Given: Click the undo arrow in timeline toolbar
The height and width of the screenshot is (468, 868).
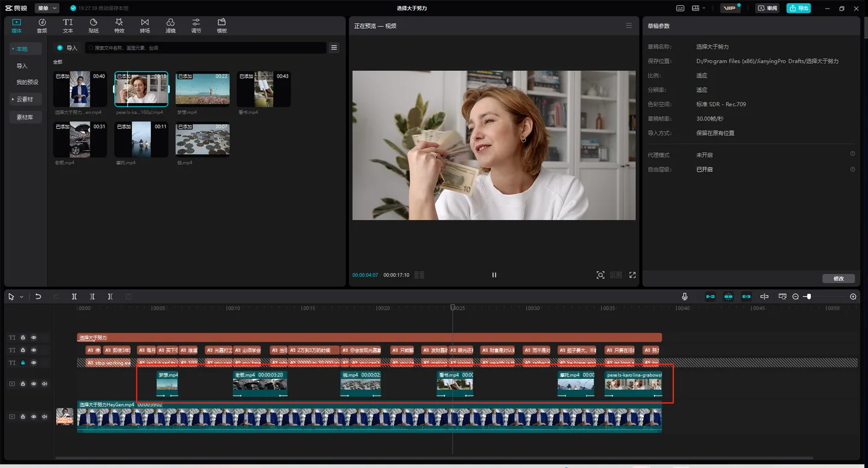Looking at the screenshot, I should (x=38, y=296).
